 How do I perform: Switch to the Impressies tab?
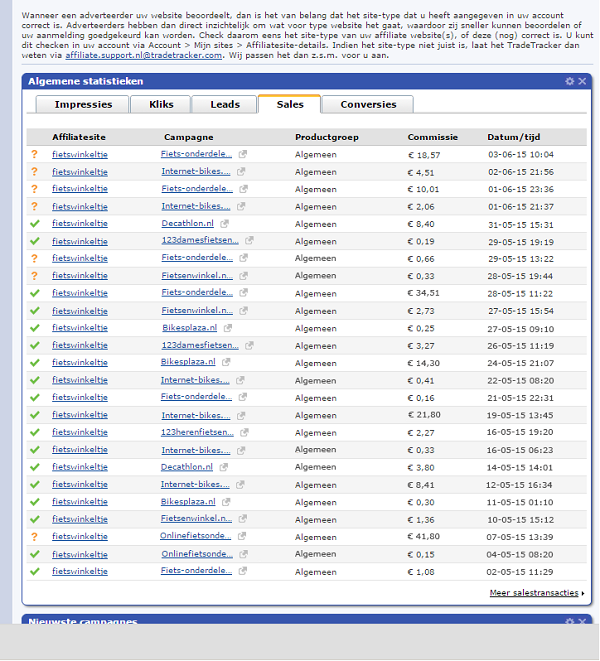(83, 105)
